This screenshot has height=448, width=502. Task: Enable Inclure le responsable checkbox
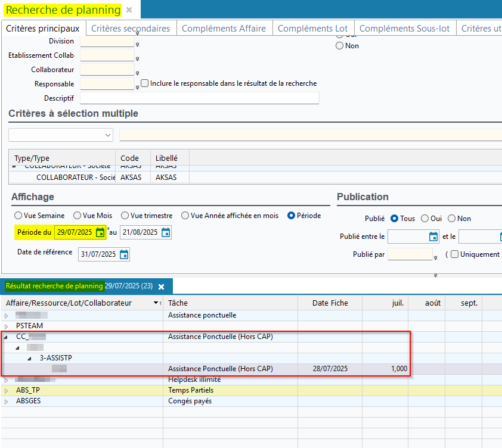click(x=145, y=83)
